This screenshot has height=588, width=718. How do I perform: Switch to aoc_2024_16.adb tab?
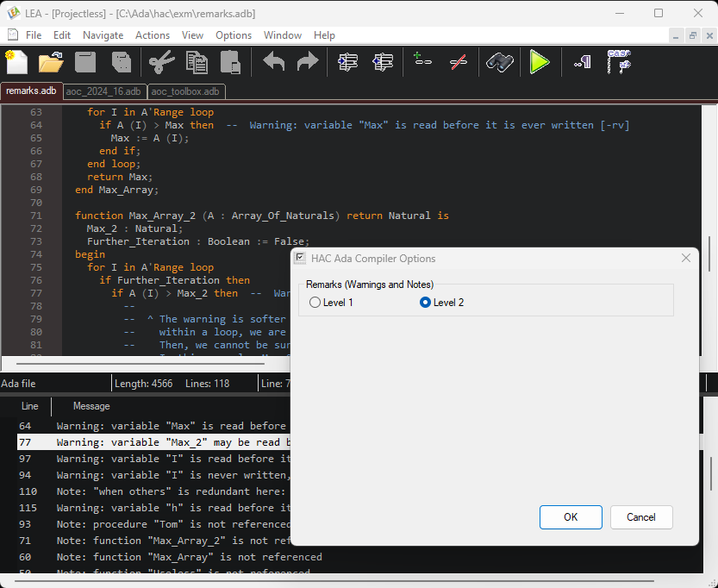pos(103,91)
